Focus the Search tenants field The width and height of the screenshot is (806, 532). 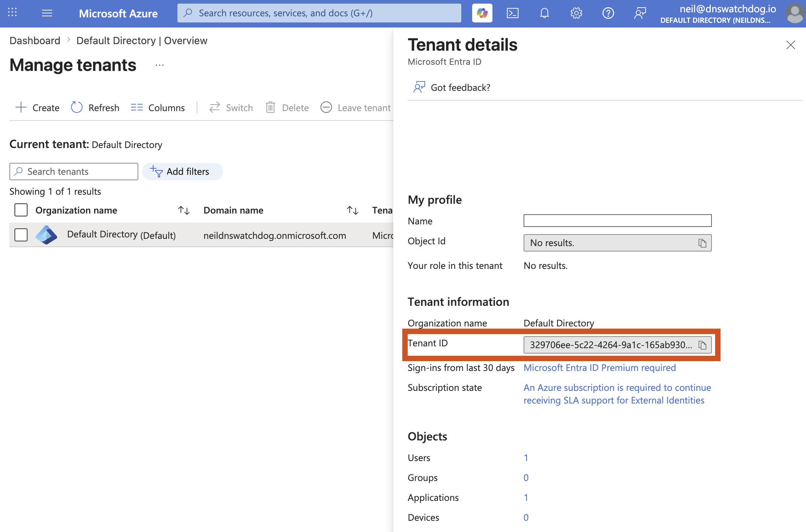coord(74,172)
